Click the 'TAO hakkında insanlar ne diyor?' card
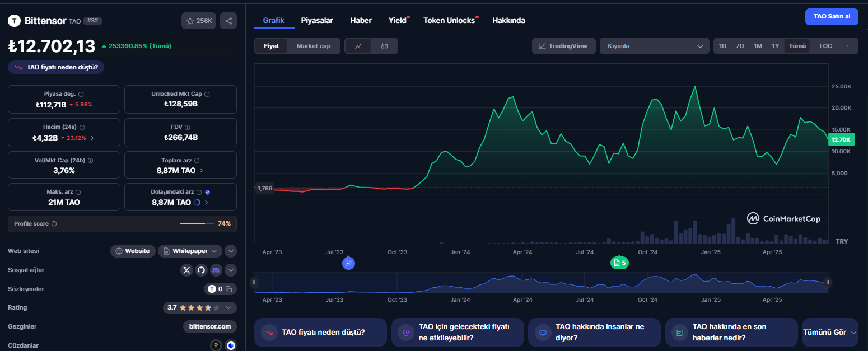The image size is (868, 351). 594,333
